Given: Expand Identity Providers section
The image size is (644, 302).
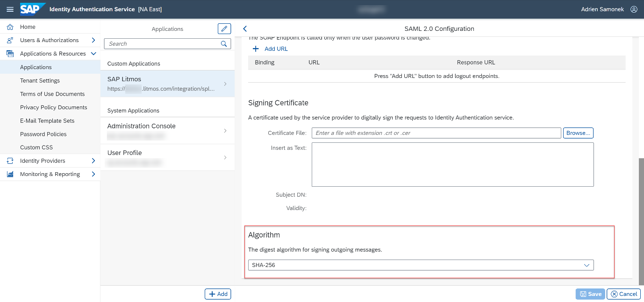Looking at the screenshot, I should [93, 161].
